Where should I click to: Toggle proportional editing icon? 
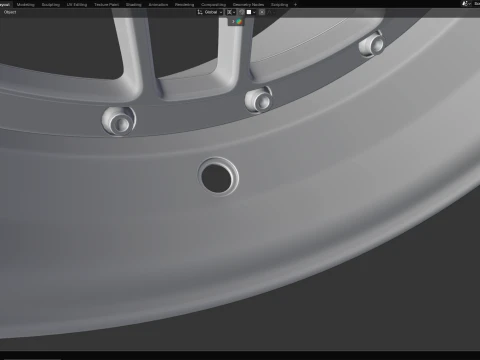coord(262,12)
